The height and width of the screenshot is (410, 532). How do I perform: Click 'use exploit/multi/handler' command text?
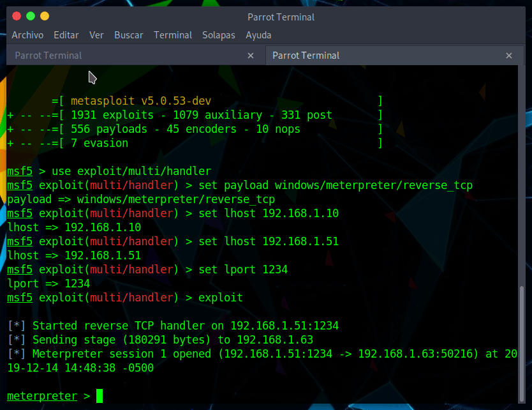[131, 171]
